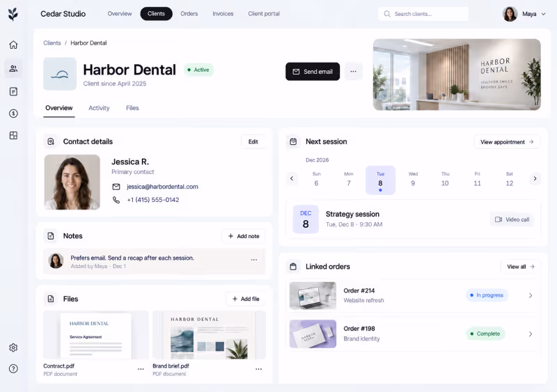Select Wed 9 in the calendar
Screen dimensions: 557x392
(413, 180)
